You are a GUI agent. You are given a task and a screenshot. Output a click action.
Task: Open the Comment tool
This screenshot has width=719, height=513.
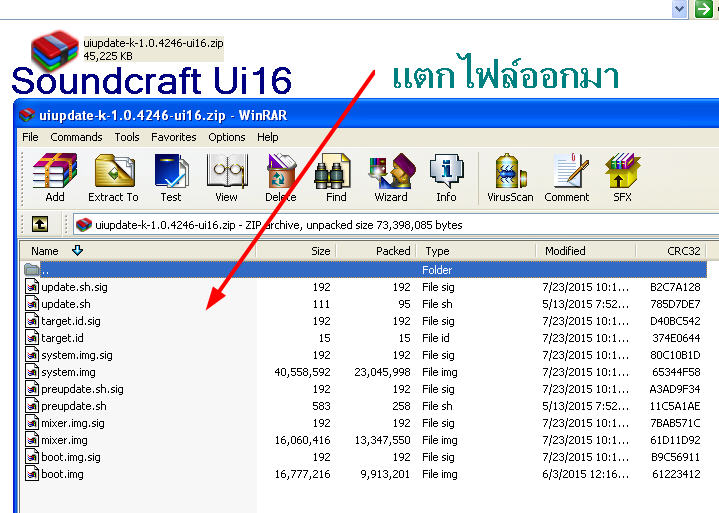tap(567, 178)
